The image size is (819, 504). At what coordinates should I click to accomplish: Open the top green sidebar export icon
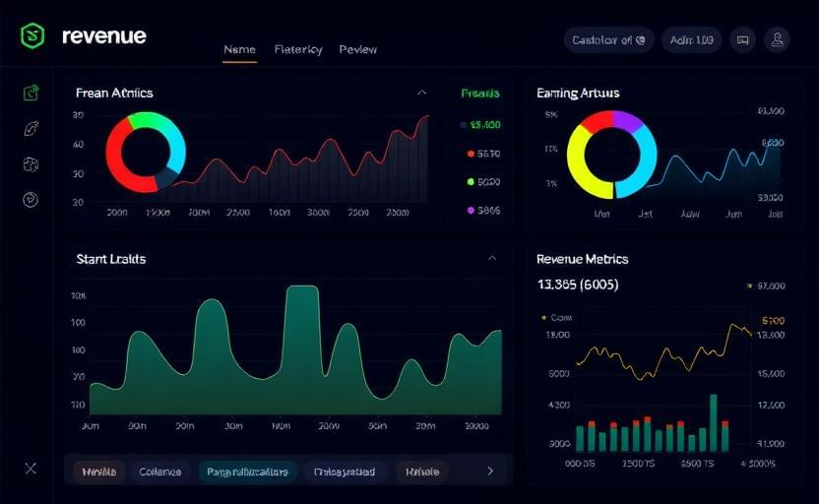[x=31, y=94]
